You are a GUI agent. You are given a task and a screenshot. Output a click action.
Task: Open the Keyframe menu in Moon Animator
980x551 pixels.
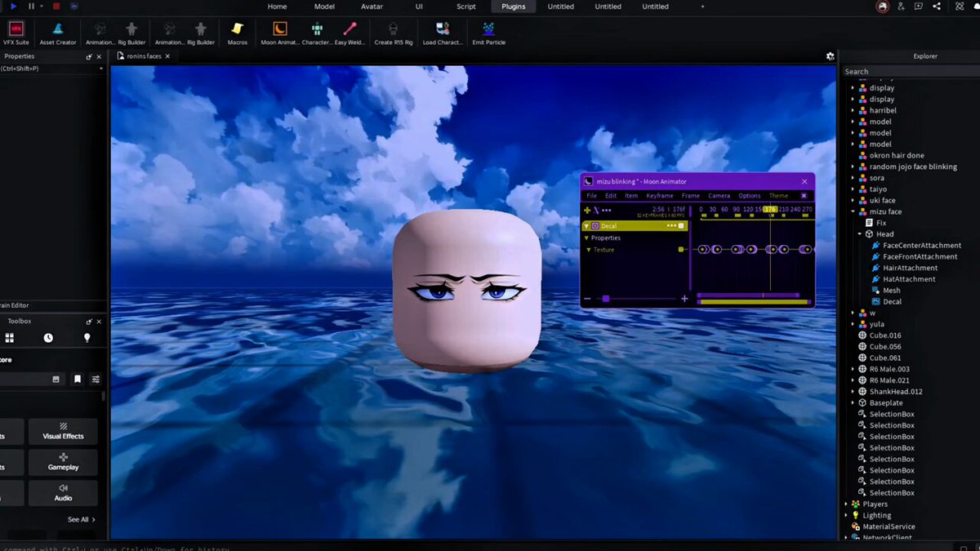[x=660, y=196]
